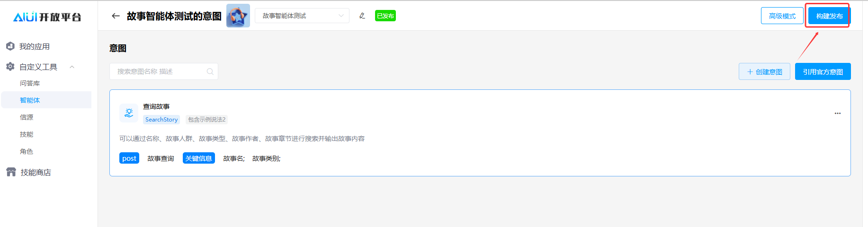Select 问答库 in sidebar
This screenshot has width=868, height=227.
(x=30, y=83)
